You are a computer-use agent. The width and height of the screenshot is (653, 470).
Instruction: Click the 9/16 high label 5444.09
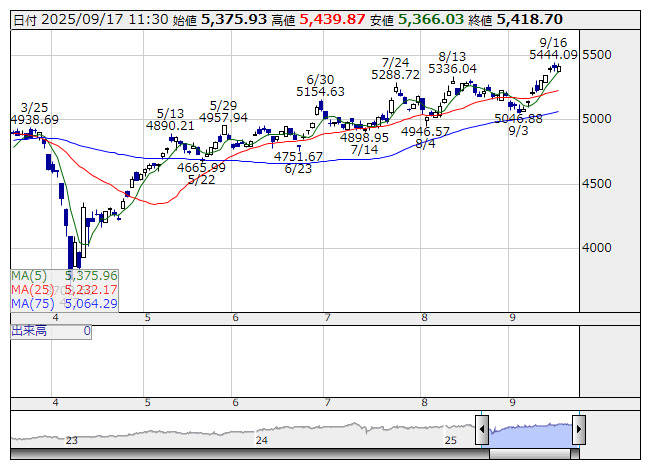[x=553, y=55]
